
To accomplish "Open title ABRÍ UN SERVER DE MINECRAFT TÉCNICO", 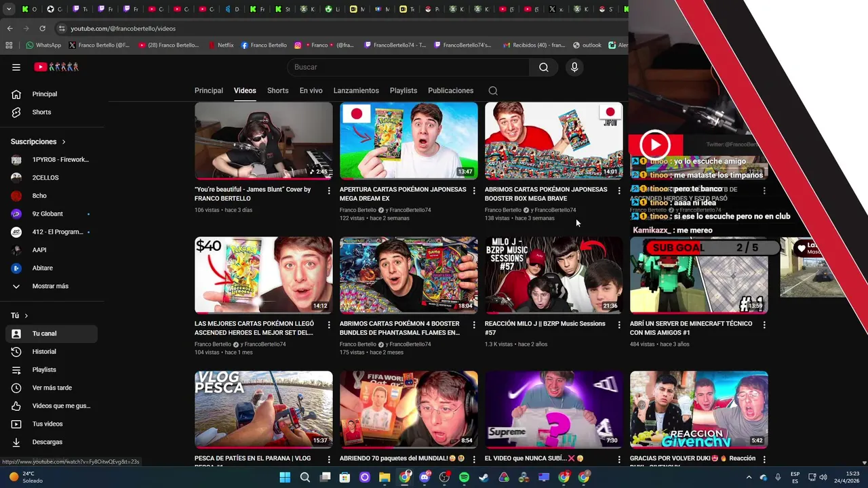I will [x=691, y=328].
